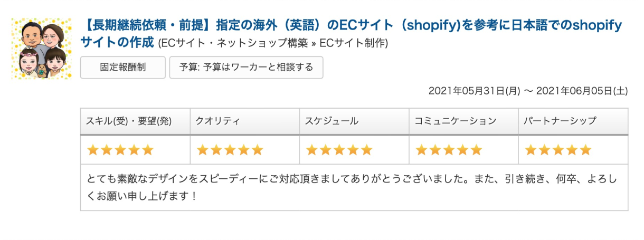
Task: Click the family illustration avatar thumbnail
Action: (41, 49)
